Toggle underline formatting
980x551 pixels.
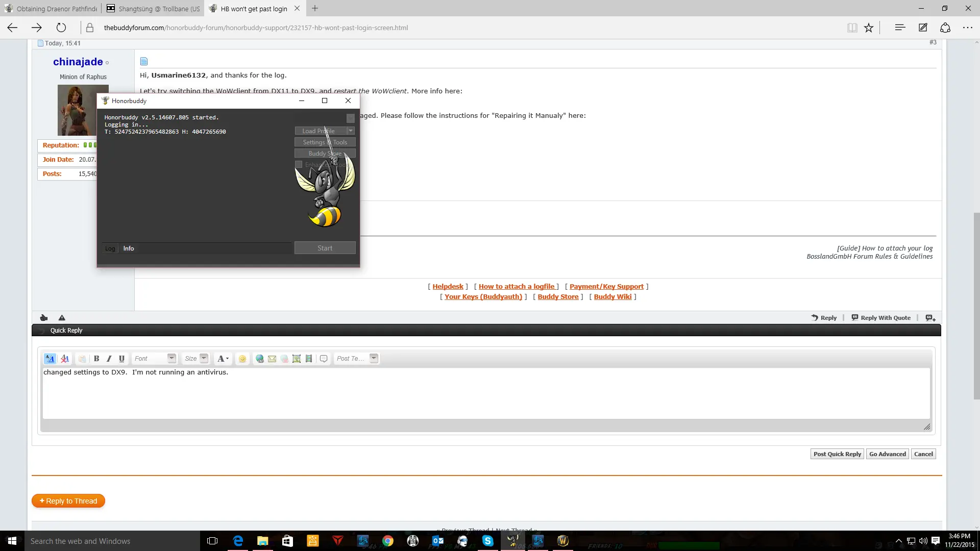[x=121, y=359]
